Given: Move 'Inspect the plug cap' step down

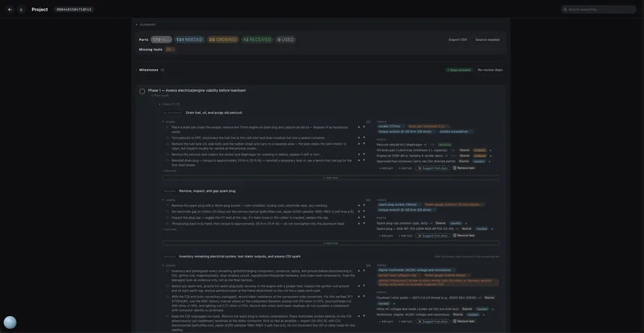Looking at the screenshot, I should pos(364,217).
